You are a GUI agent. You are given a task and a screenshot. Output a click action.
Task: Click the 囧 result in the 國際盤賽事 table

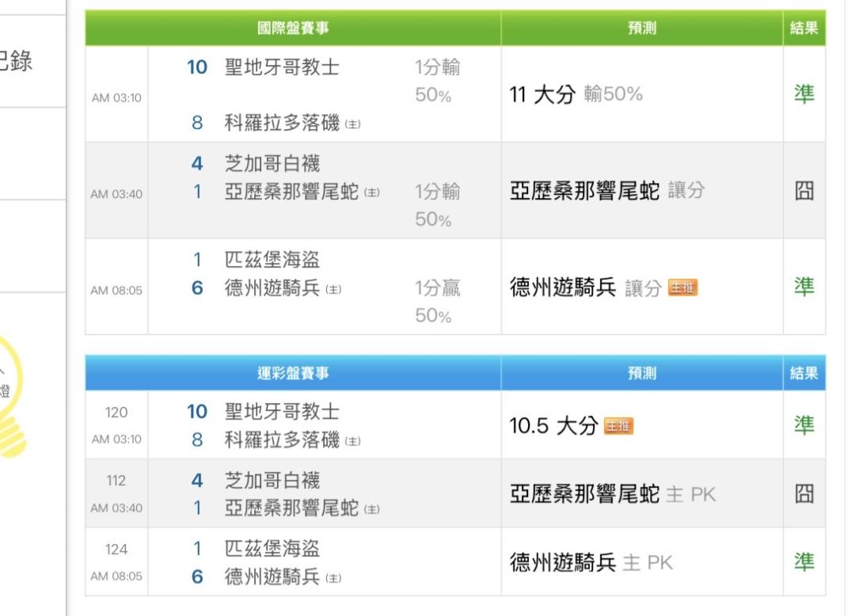pos(804,191)
